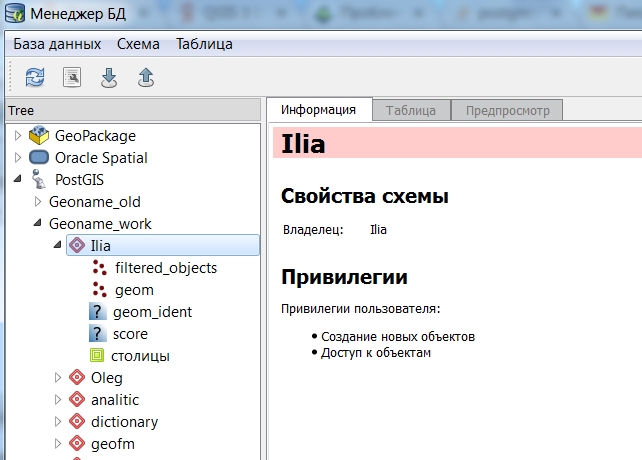Click the Oleg schema diamond icon
Image resolution: width=642 pixels, height=460 pixels.
[77, 377]
